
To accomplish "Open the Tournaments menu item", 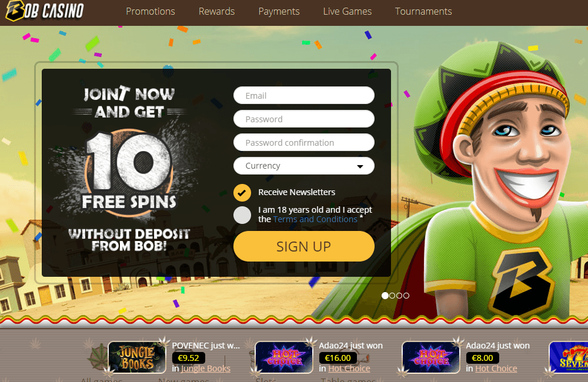I will (x=423, y=12).
